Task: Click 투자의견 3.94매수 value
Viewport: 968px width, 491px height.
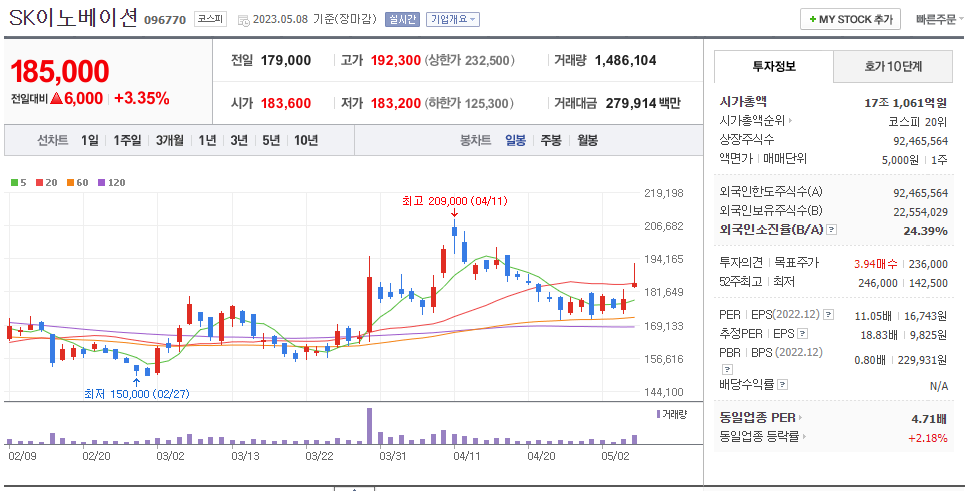Action: click(x=875, y=264)
